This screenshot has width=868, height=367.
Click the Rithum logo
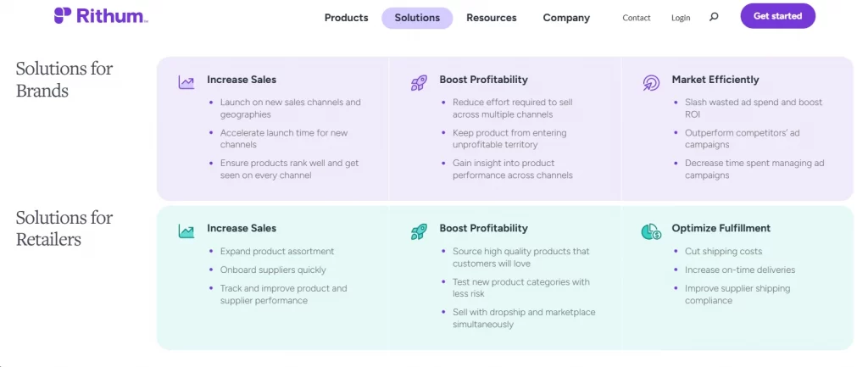[x=101, y=16]
